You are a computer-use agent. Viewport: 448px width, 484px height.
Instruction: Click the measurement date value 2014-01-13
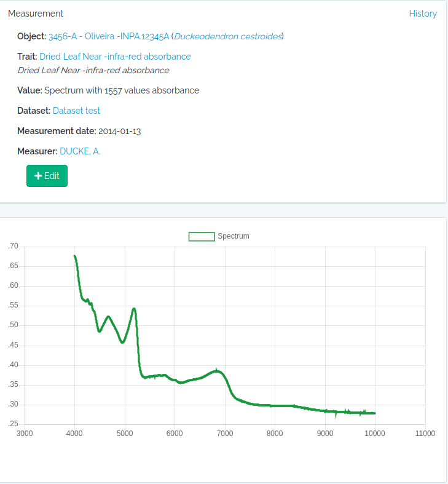coord(120,131)
